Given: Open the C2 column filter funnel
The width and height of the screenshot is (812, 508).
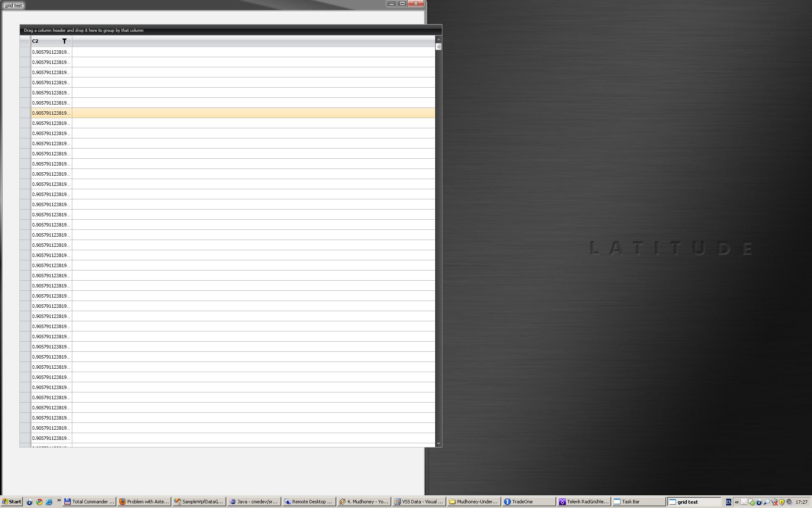Looking at the screenshot, I should pyautogui.click(x=64, y=41).
